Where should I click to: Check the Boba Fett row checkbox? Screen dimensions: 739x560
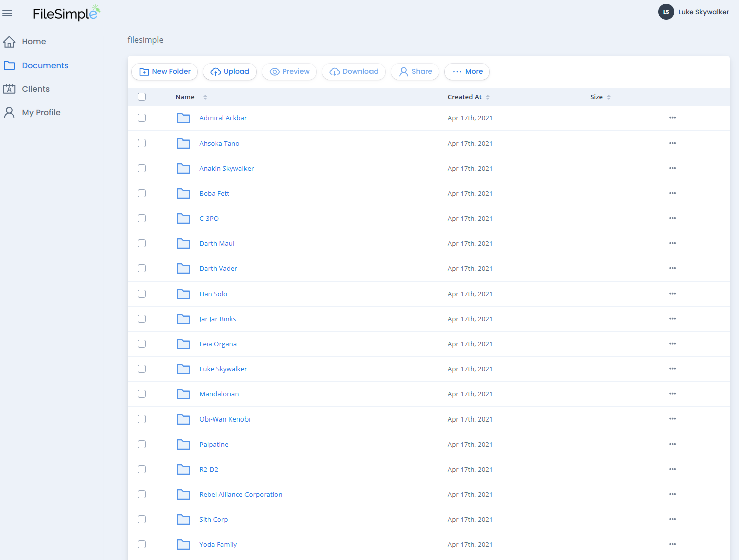(141, 193)
